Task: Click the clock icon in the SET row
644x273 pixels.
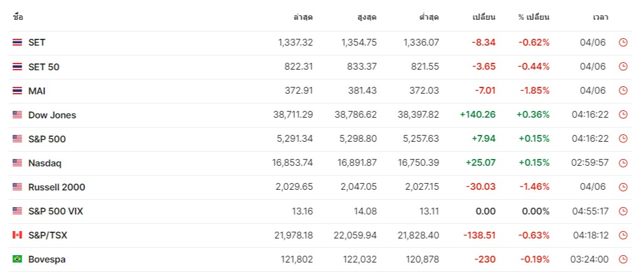Action: 623,43
